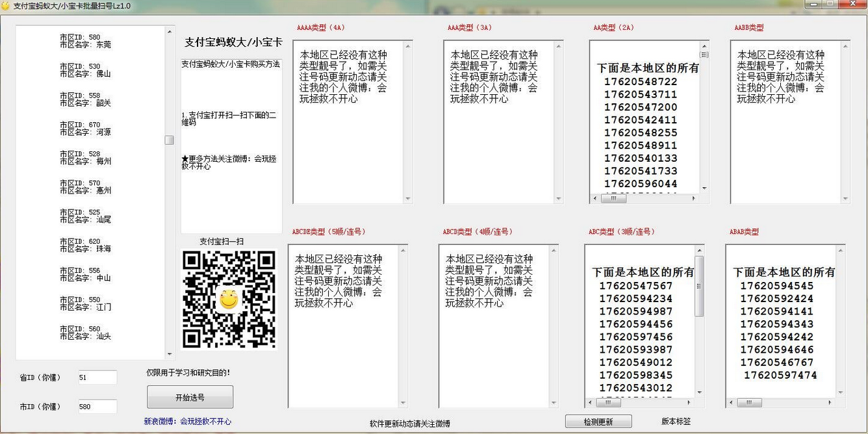Click number 17620547567 in the ABC list

tap(636, 286)
